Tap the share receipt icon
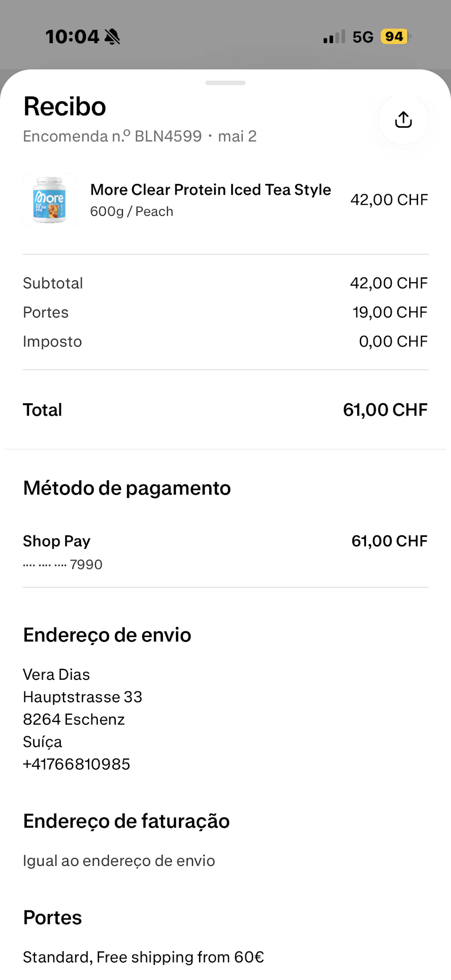Image resolution: width=451 pixels, height=980 pixels. click(x=403, y=119)
